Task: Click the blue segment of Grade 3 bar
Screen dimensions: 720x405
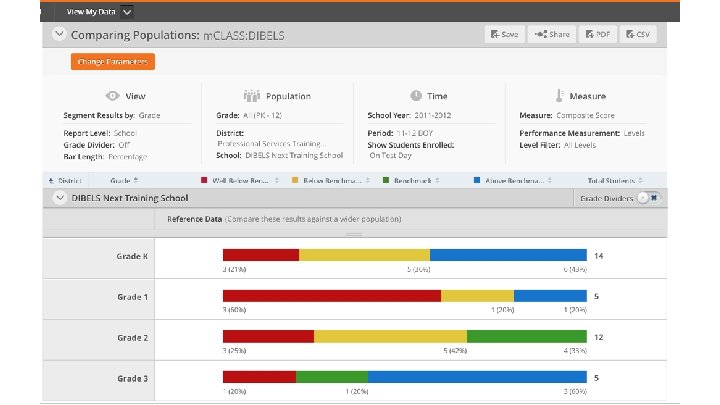Action: click(477, 377)
